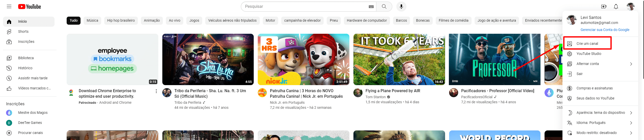
Task: Open Vídeos marcados com gostei
Action: point(29,88)
